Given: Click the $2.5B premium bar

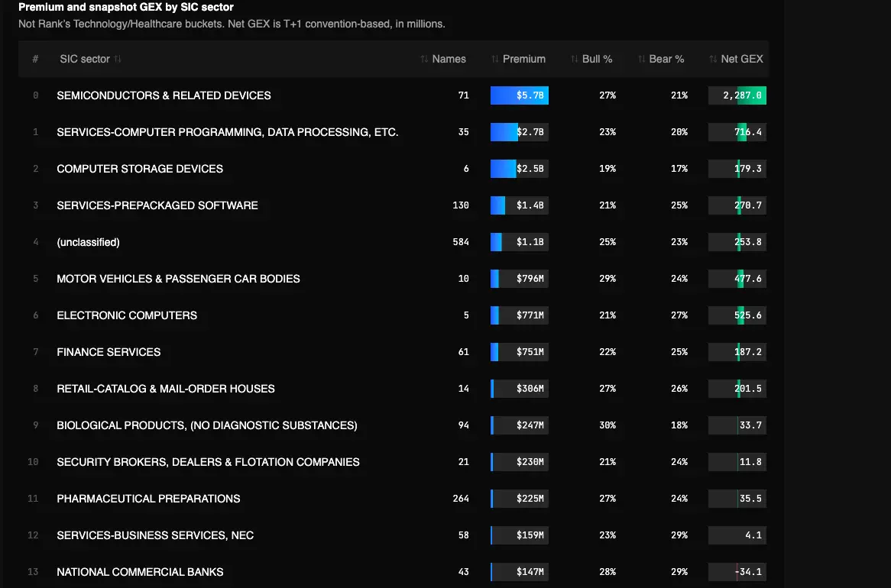Looking at the screenshot, I should point(520,169).
